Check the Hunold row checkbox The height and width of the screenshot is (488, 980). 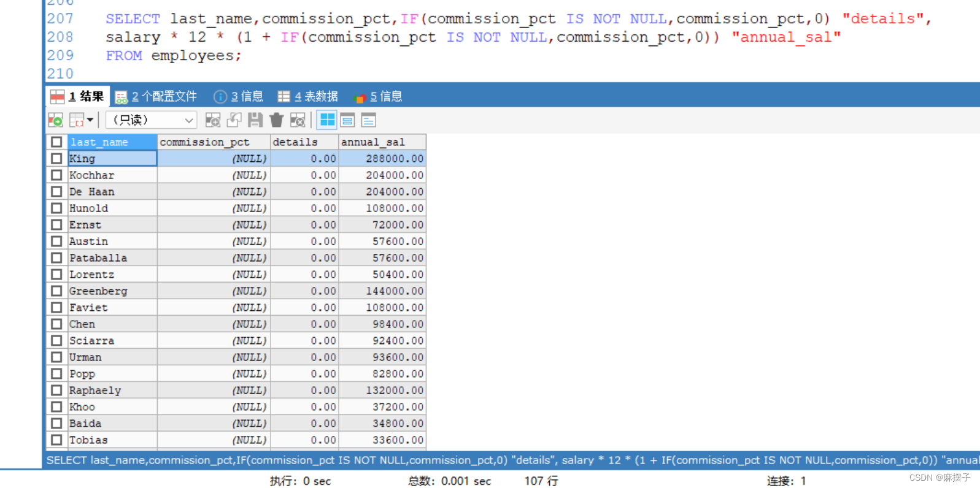[x=56, y=208]
